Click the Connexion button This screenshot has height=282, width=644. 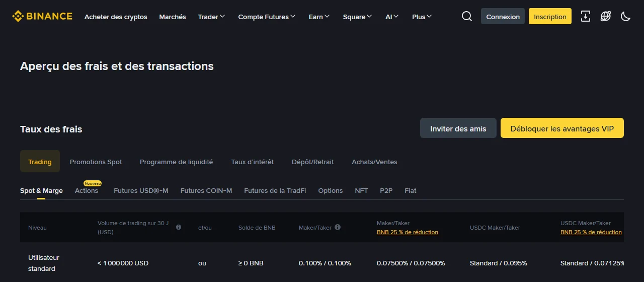[503, 16]
